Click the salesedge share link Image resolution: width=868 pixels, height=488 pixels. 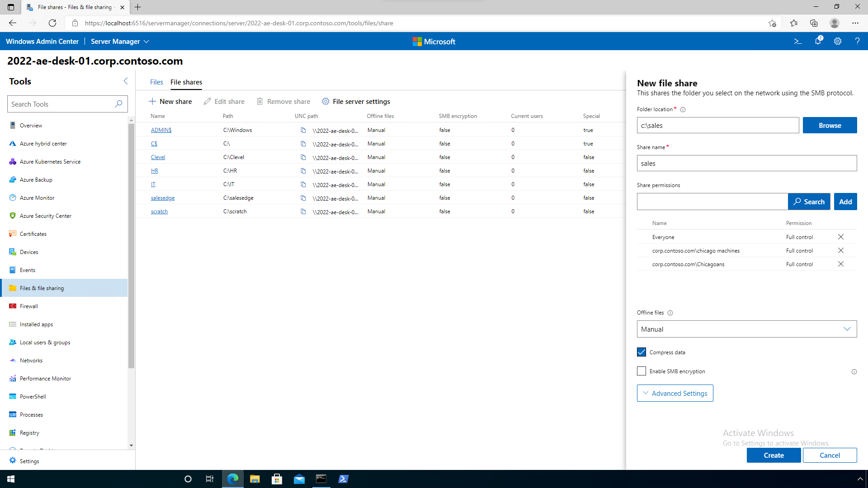click(x=163, y=197)
